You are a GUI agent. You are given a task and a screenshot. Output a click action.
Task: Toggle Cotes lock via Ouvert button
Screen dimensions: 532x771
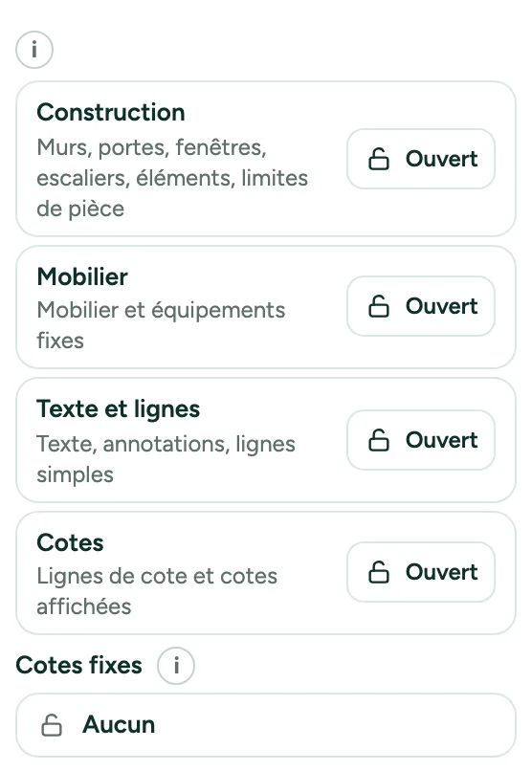(x=421, y=572)
